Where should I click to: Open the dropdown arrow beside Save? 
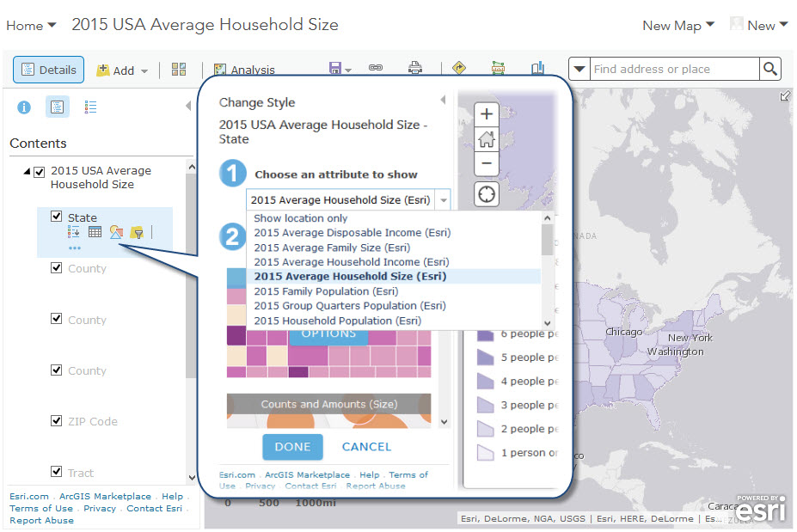tap(348, 70)
